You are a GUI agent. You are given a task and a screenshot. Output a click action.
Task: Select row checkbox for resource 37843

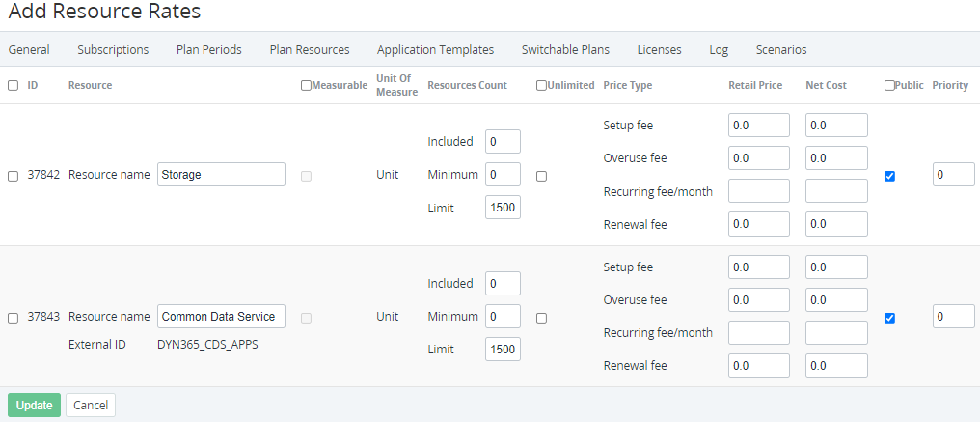click(13, 318)
